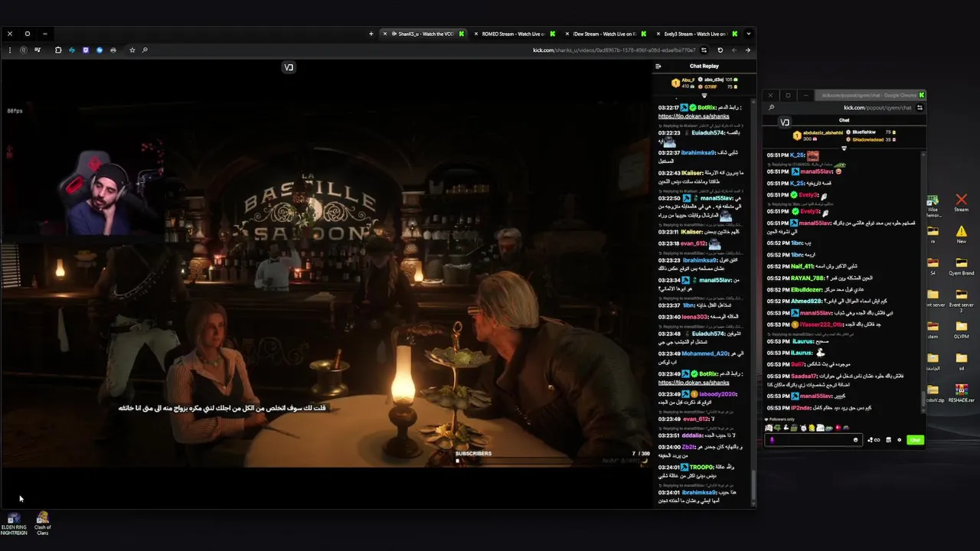Viewport: 980px width, 551px height.
Task: Open the extensions puzzle icon in the browser toolbar
Action: (58, 51)
